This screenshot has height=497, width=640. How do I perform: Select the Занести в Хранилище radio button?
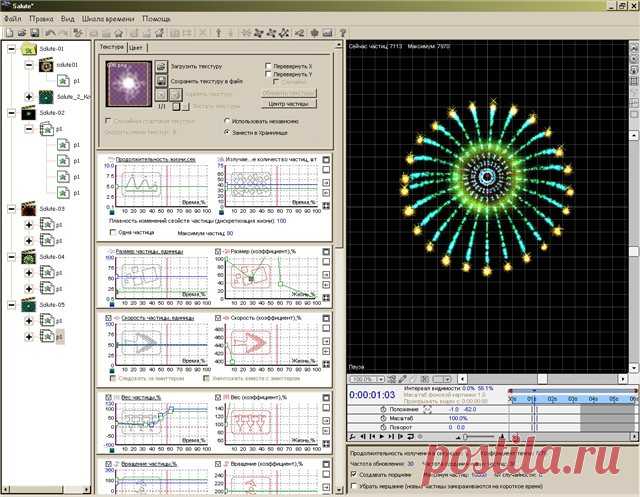coord(227,132)
